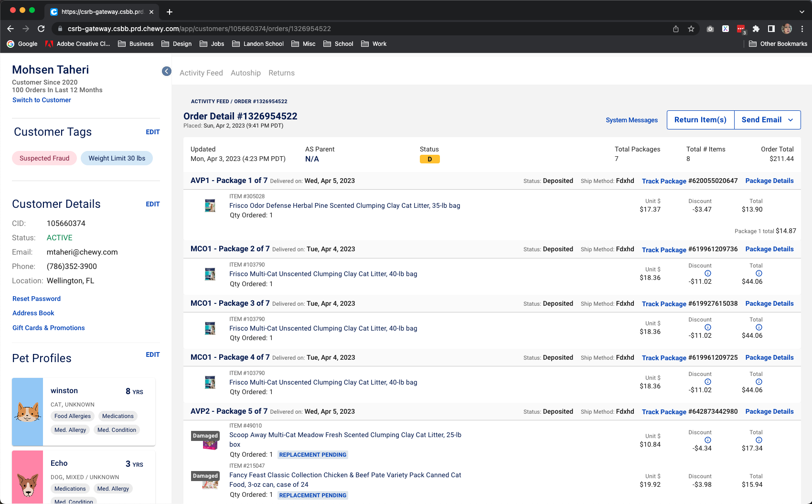This screenshot has width=812, height=504.
Task: Click the Package 4 Discount info icon
Action: click(708, 382)
